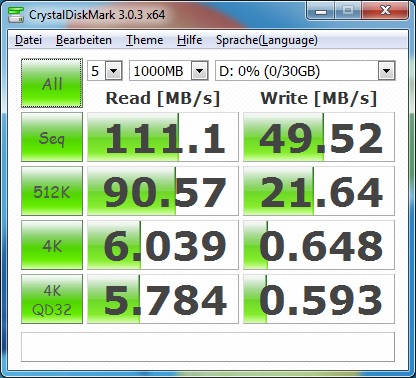
Task: Start the 4K QD32 benchmark
Action: pos(52,299)
